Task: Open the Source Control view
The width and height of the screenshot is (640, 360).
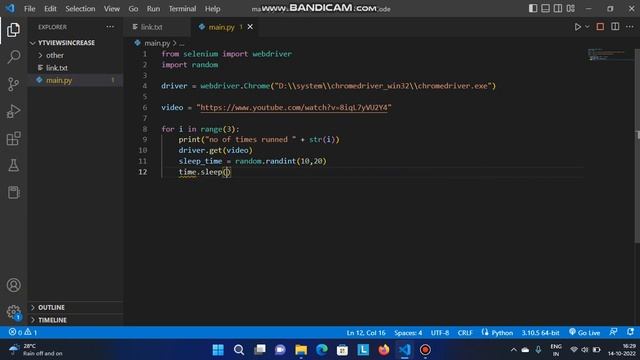Action: pyautogui.click(x=13, y=84)
